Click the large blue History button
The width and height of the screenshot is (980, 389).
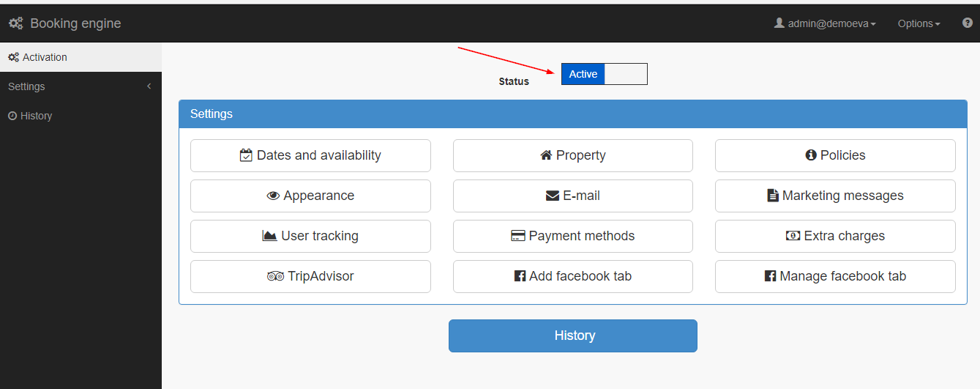572,336
